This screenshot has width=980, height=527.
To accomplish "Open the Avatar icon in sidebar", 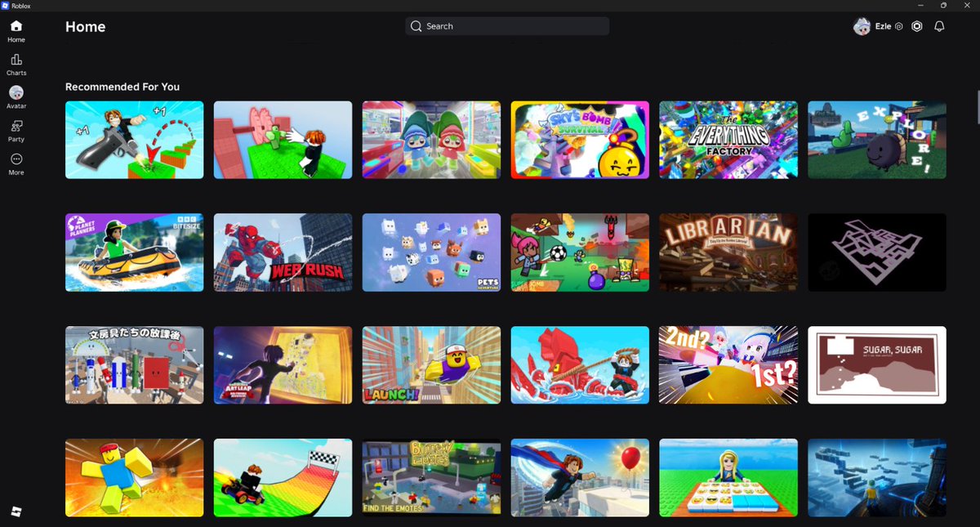I will coord(16,92).
